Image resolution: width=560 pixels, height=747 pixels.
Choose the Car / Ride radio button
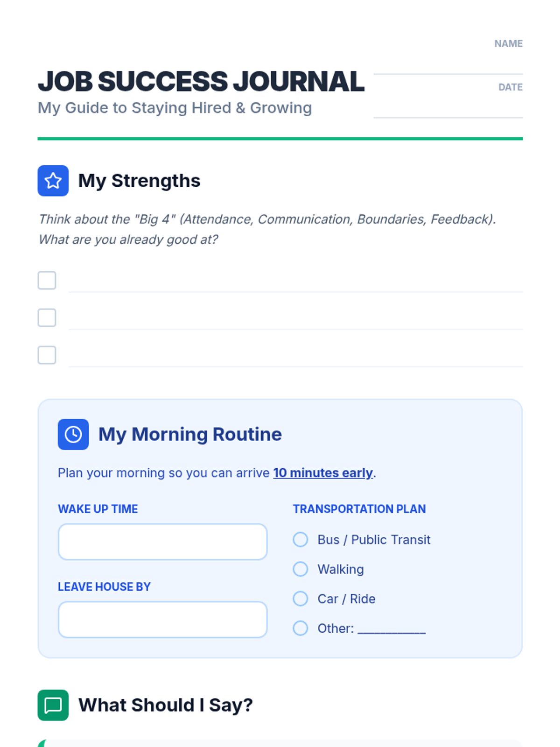coord(301,599)
